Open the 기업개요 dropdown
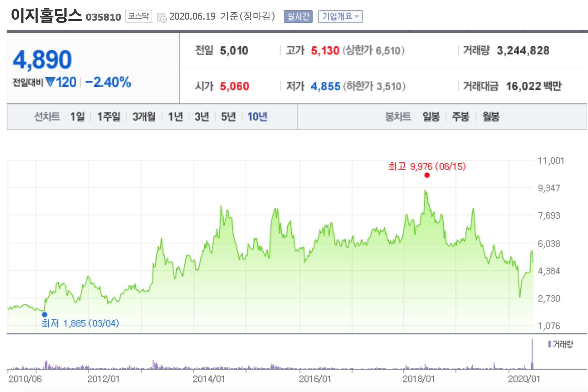 [x=340, y=16]
